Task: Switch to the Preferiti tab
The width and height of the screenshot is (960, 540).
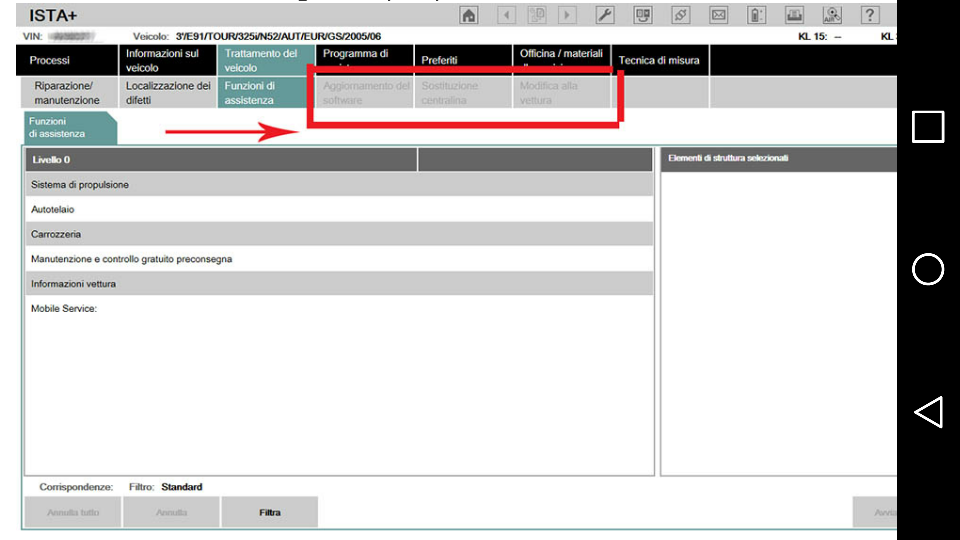Action: (x=463, y=60)
